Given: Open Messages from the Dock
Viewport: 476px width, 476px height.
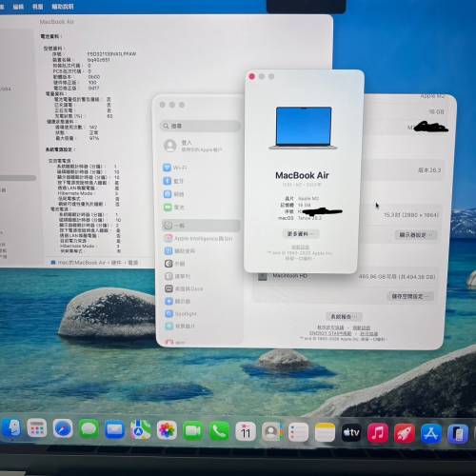Looking at the screenshot, I should (x=89, y=429).
